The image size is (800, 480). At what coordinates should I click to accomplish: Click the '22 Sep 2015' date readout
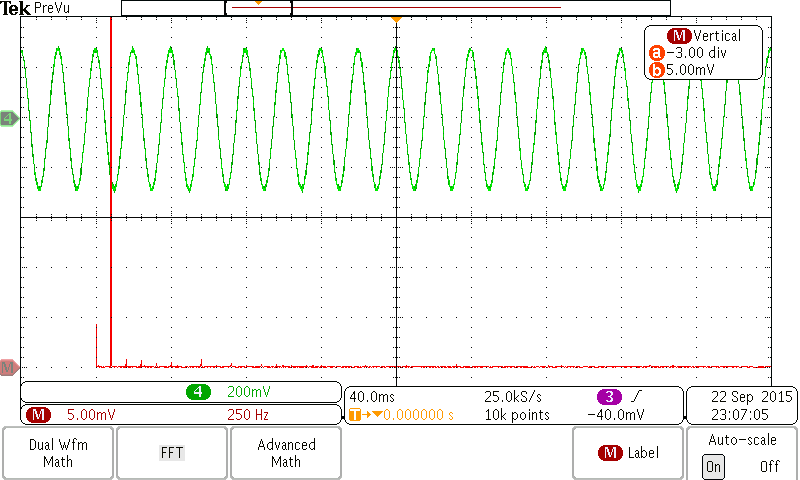pyautogui.click(x=752, y=396)
